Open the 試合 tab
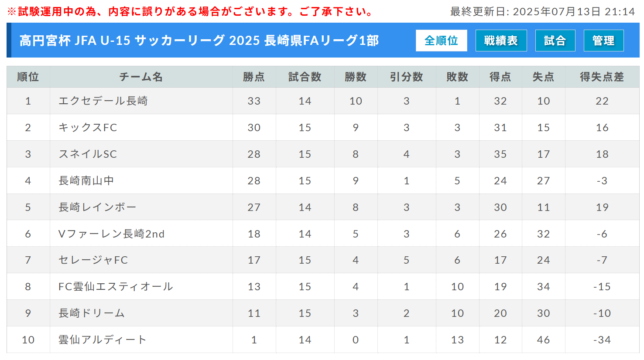644x360 pixels. pyautogui.click(x=555, y=41)
